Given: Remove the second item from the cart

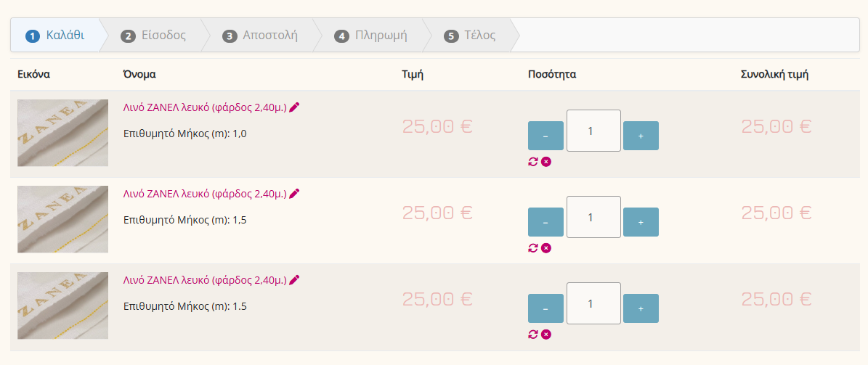Looking at the screenshot, I should (546, 247).
